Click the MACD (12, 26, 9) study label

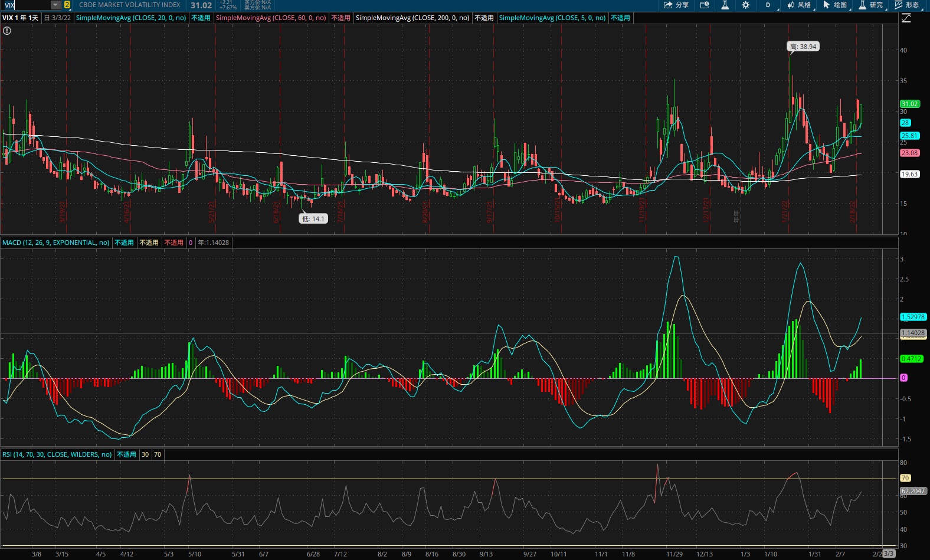point(55,243)
